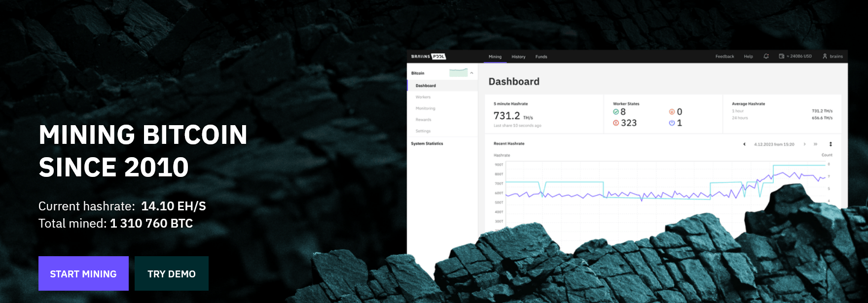Click the blue power-off workers icon
The image size is (868, 303).
click(672, 123)
